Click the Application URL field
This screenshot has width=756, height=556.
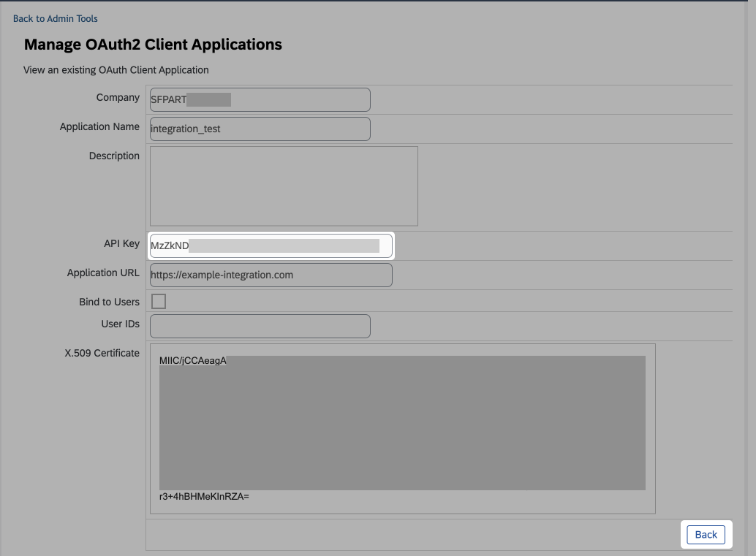pyautogui.click(x=271, y=275)
